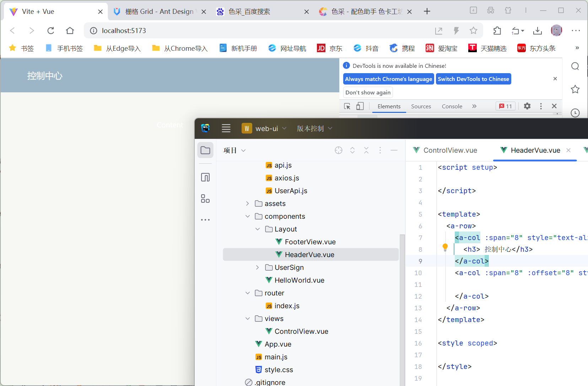Open More tool windows ellipsis in WebStorm

click(205, 220)
